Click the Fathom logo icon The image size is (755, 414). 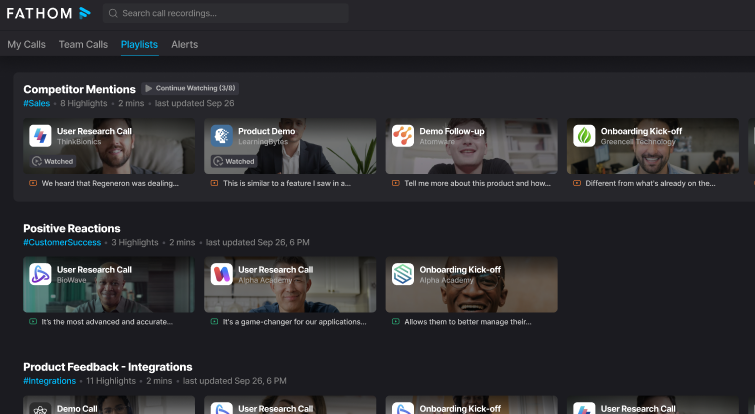(85, 13)
